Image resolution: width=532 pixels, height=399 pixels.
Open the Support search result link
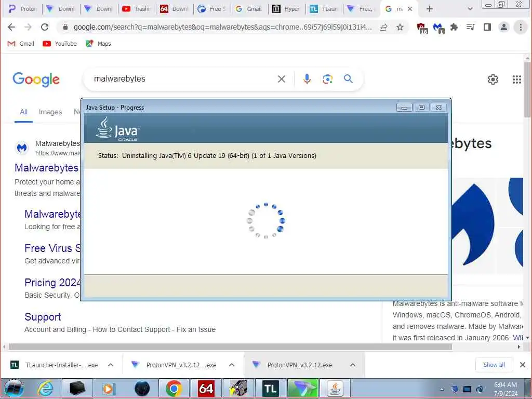pyautogui.click(x=43, y=317)
